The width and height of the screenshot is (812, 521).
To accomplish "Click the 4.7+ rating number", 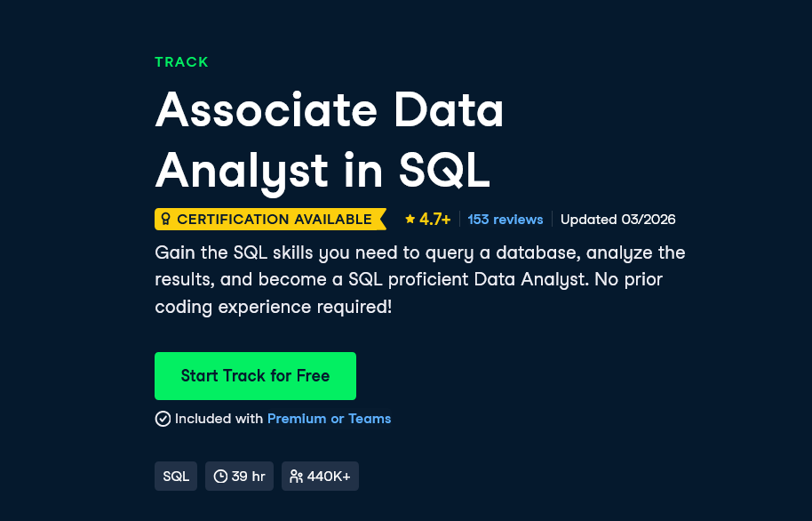I will click(435, 220).
